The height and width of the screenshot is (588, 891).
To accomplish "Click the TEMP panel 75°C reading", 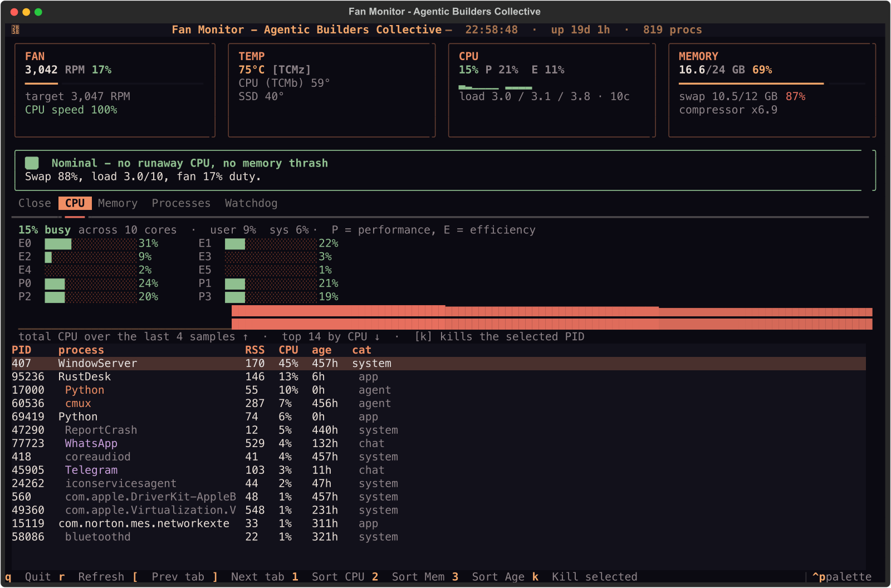I will (252, 70).
